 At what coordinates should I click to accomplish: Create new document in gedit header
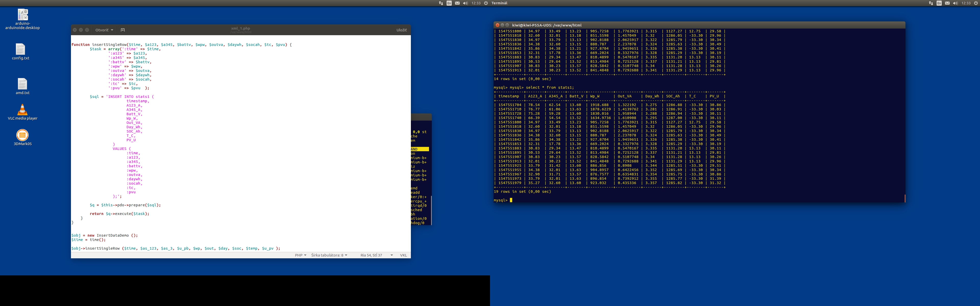122,30
